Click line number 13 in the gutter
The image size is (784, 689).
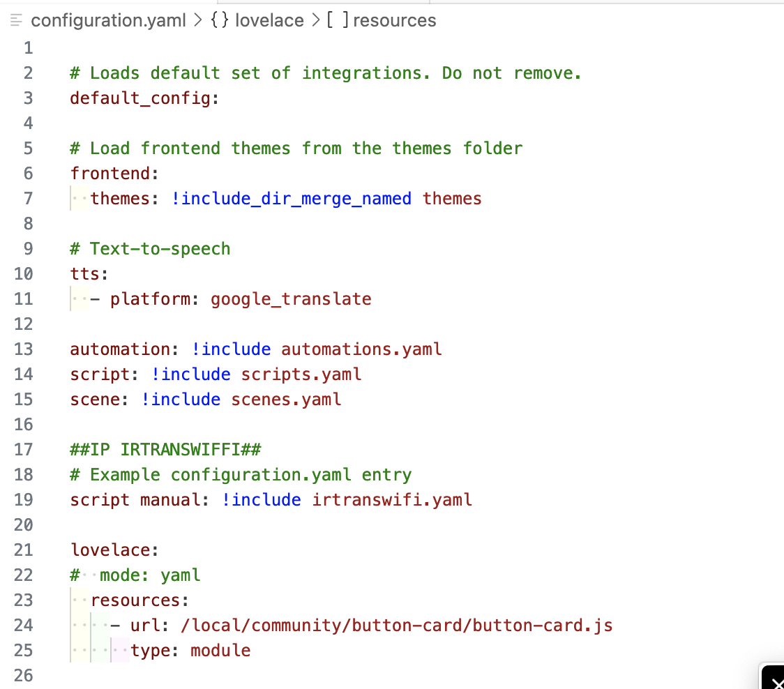24,349
